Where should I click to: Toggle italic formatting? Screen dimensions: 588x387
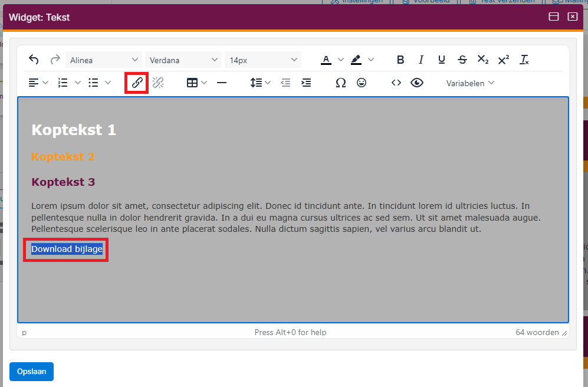(x=421, y=60)
